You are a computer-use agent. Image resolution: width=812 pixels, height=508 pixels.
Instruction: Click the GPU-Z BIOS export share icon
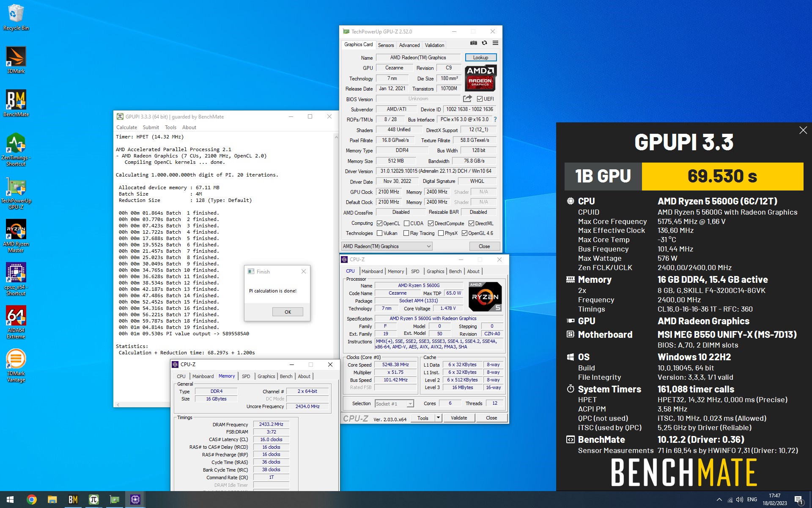click(x=467, y=99)
